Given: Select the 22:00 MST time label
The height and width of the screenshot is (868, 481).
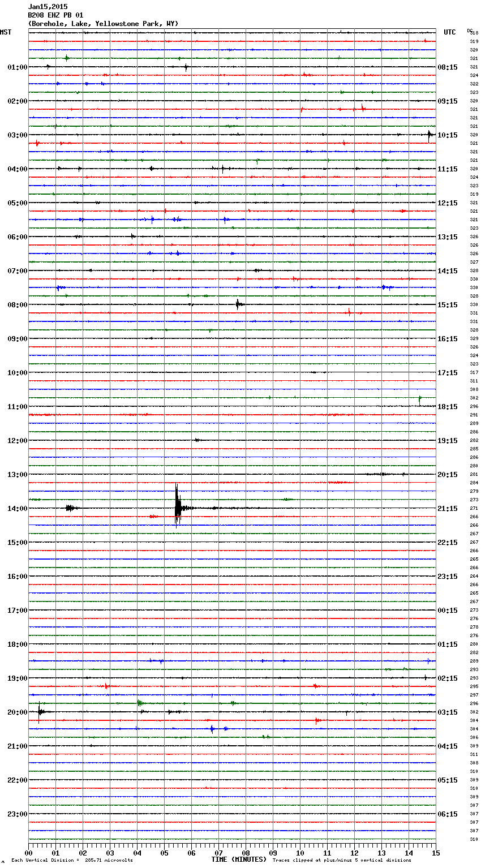Looking at the screenshot, I should pyautogui.click(x=18, y=780).
